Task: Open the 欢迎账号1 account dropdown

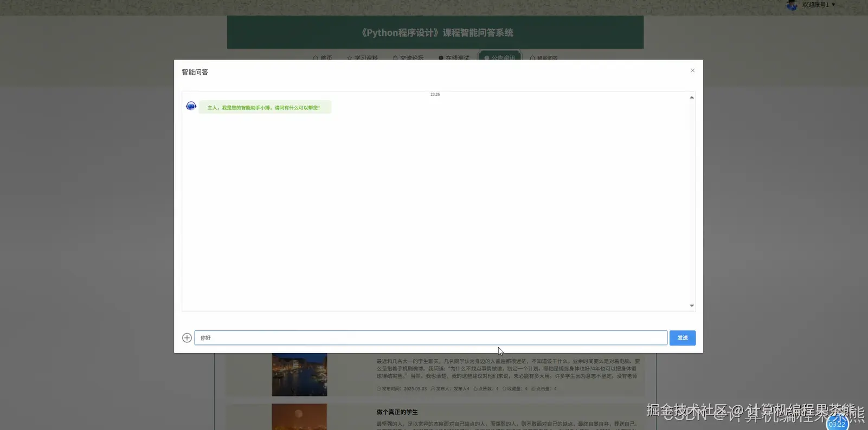Action: pos(819,5)
